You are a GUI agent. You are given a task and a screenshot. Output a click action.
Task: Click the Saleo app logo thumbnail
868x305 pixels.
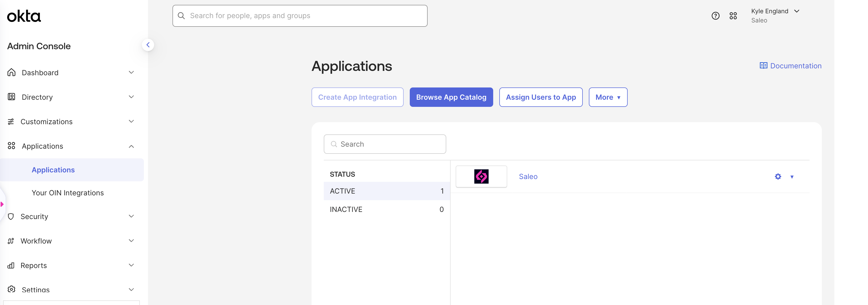pyautogui.click(x=481, y=176)
